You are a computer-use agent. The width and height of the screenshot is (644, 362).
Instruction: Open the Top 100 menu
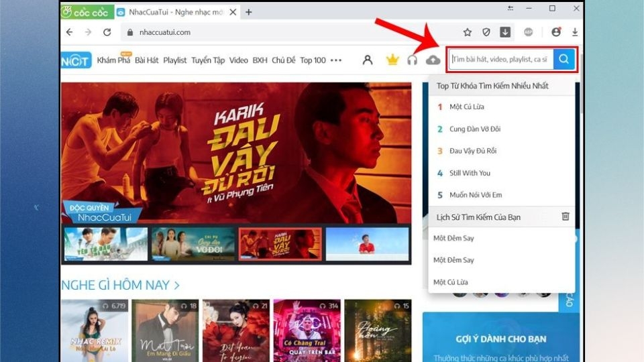pos(313,60)
